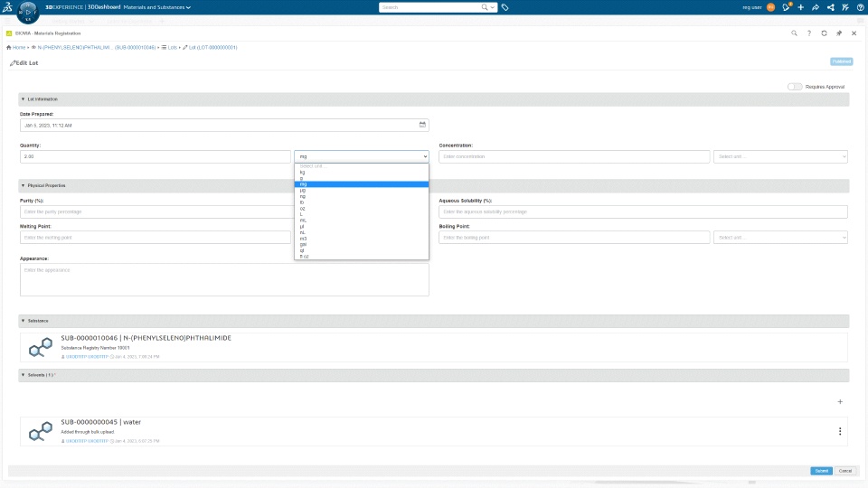Collapse the Lot Information section
Image resolution: width=868 pixels, height=488 pixels.
tap(23, 99)
